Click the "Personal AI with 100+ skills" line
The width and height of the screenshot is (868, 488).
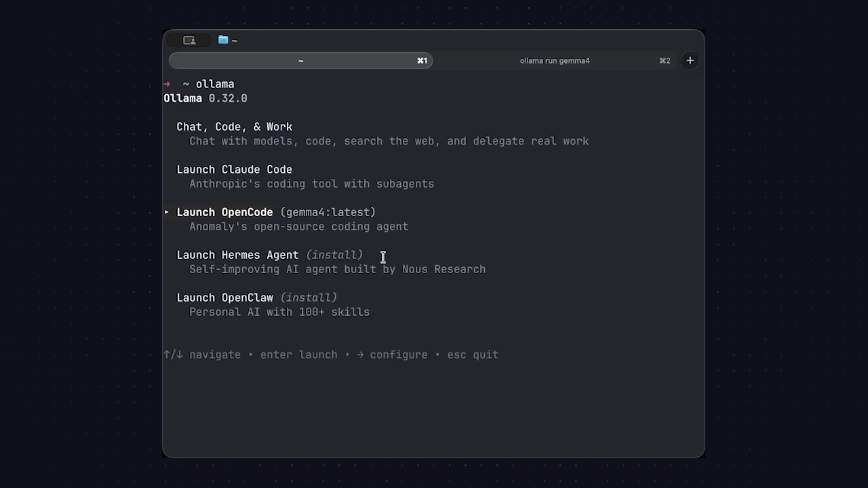point(279,312)
